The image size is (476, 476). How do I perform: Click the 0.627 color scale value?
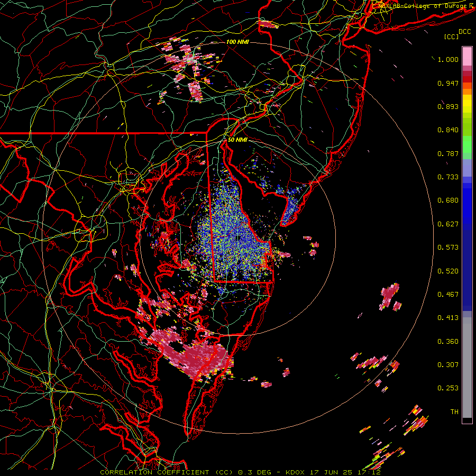click(448, 224)
